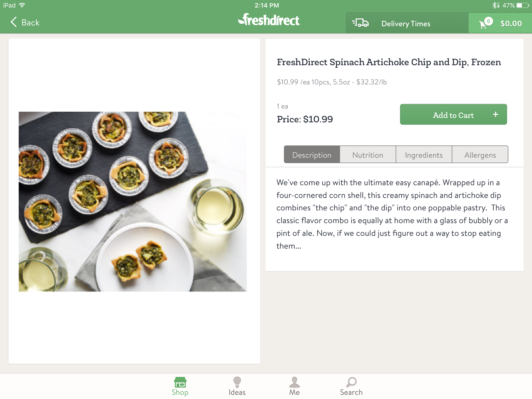Tap the FreshDirect logo
The height and width of the screenshot is (399, 532).
[x=269, y=20]
